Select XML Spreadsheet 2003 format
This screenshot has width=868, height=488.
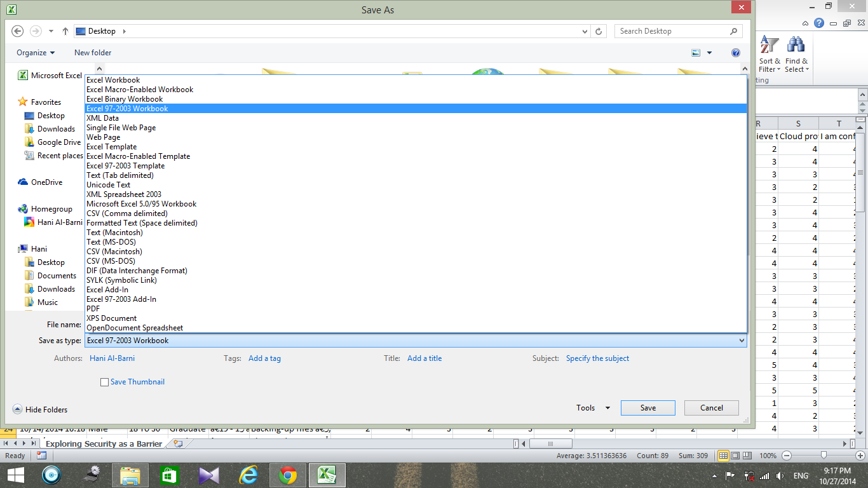click(416, 194)
